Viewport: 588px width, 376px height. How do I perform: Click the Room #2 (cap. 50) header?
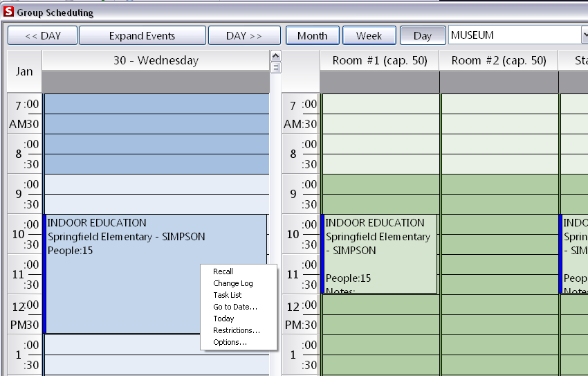tap(498, 60)
